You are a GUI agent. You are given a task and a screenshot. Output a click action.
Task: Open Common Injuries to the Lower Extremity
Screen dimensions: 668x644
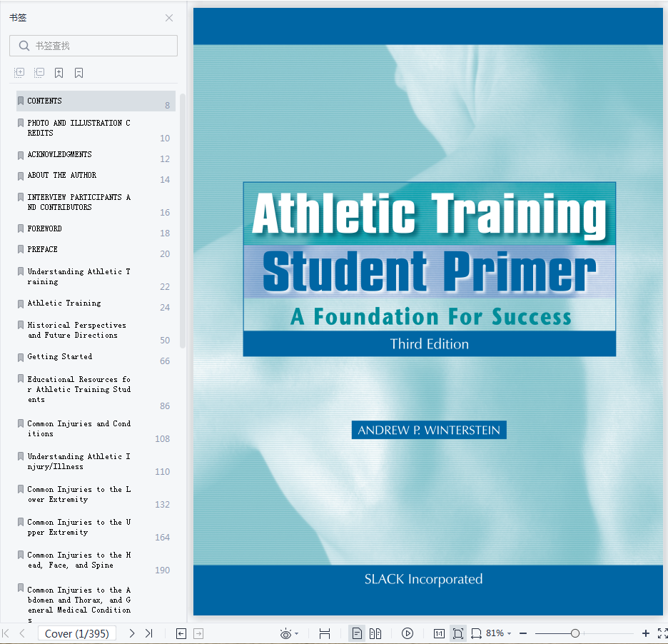pos(96,494)
